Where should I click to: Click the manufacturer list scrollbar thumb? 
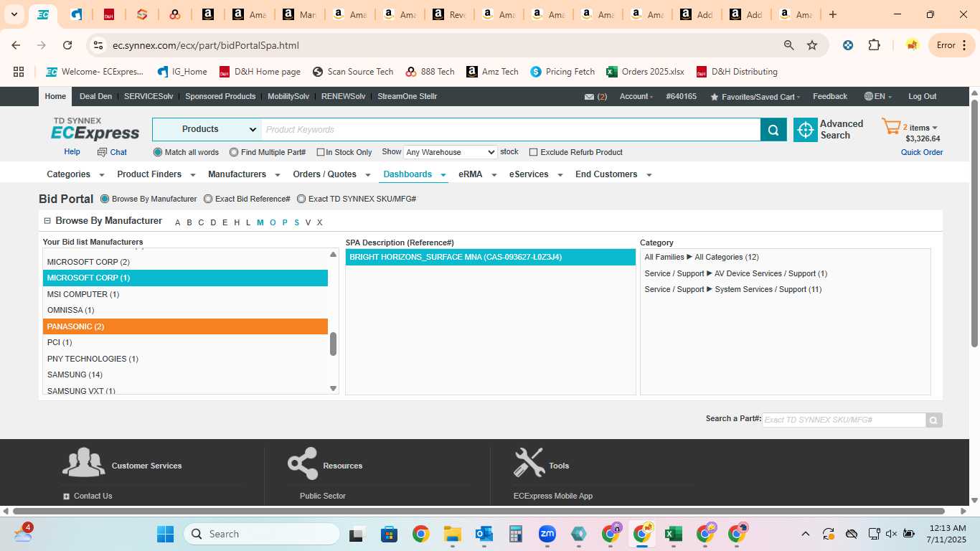tap(333, 344)
